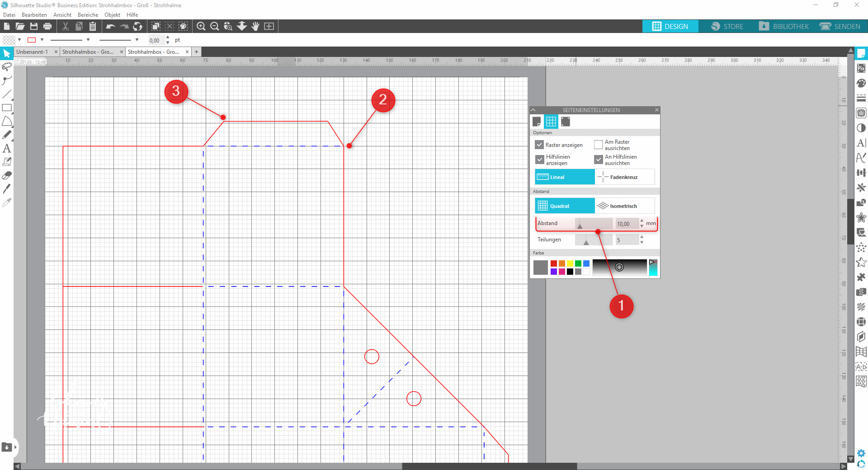Select the Text tool in left toolbar
868x470 pixels.
7,148
